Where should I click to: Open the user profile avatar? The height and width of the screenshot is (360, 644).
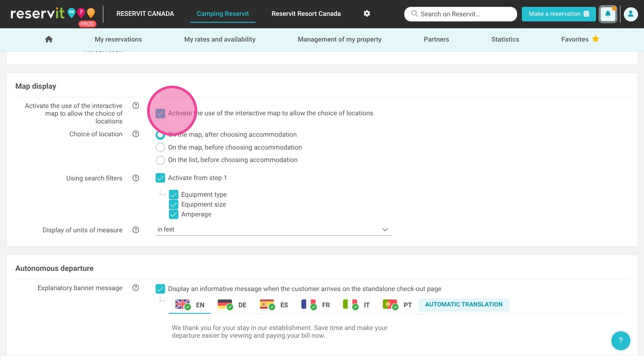coord(631,14)
